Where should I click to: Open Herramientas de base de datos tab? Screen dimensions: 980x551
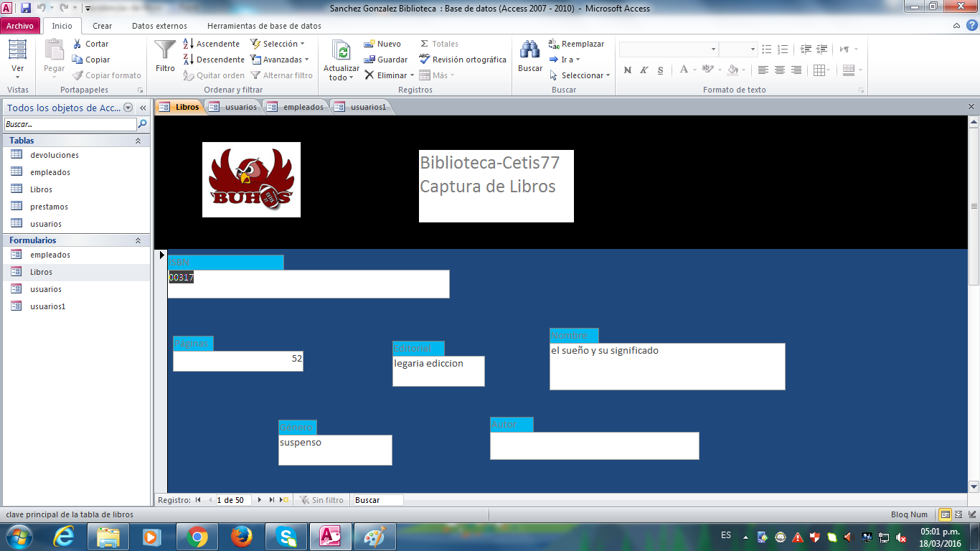(x=264, y=26)
